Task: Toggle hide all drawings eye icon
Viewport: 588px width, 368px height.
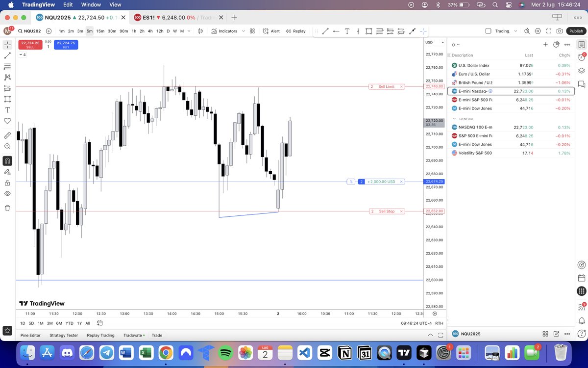Action: [x=7, y=194]
